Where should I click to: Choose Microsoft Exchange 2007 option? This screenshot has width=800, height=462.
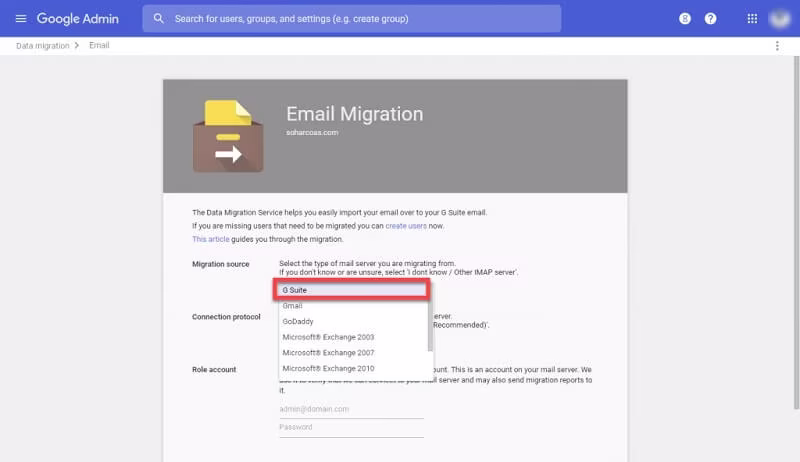pos(353,353)
